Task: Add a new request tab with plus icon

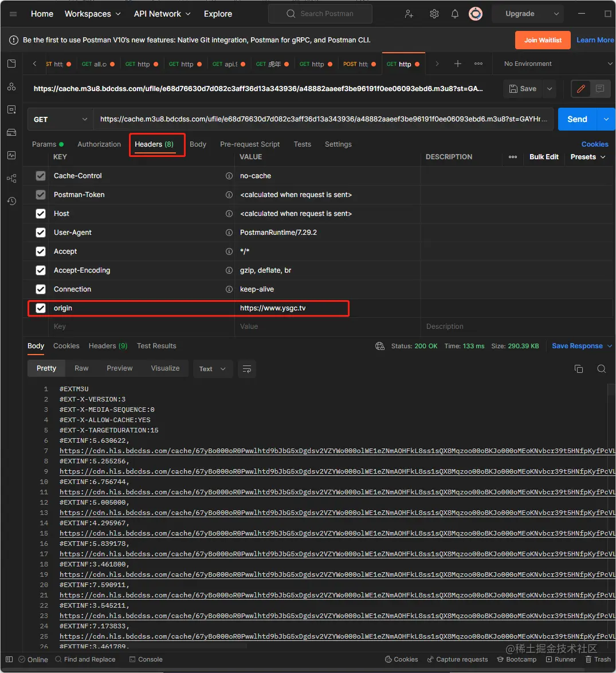Action: tap(458, 64)
